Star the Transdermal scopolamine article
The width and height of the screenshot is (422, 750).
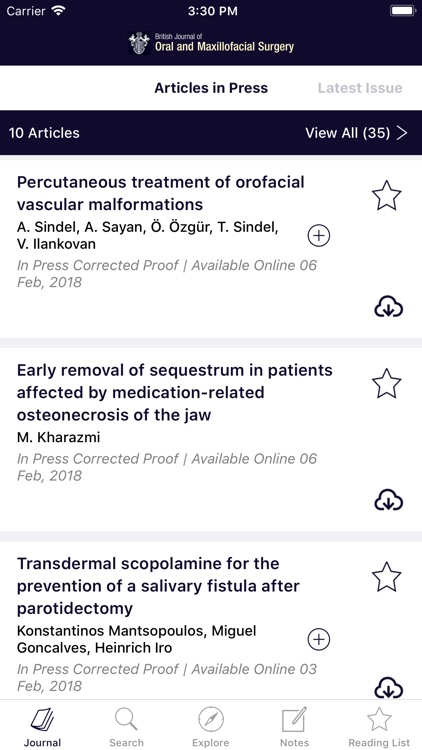(386, 577)
